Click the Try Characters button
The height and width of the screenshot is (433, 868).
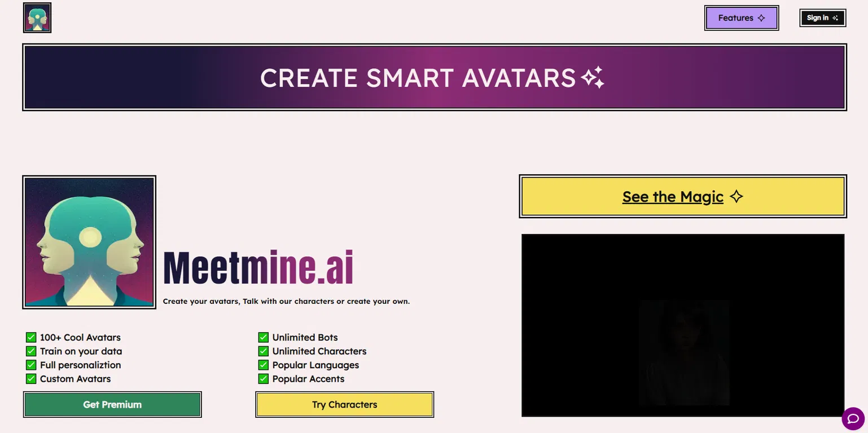(345, 405)
